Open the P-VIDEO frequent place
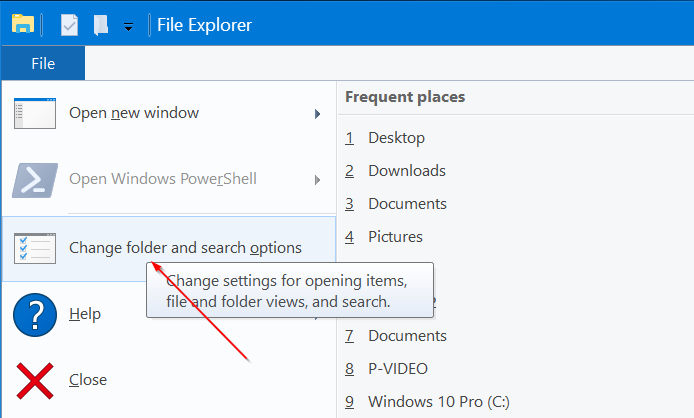The width and height of the screenshot is (694, 418). pyautogui.click(x=398, y=369)
